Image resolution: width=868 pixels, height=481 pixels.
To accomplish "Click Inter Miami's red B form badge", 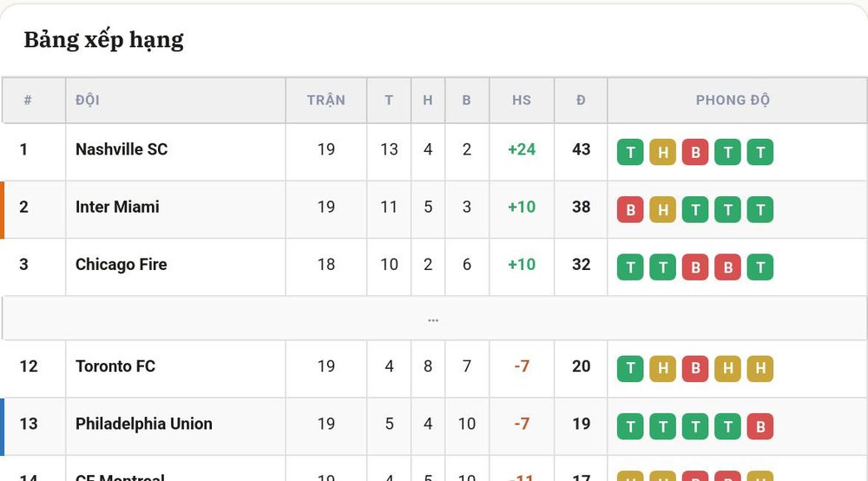I will click(630, 210).
